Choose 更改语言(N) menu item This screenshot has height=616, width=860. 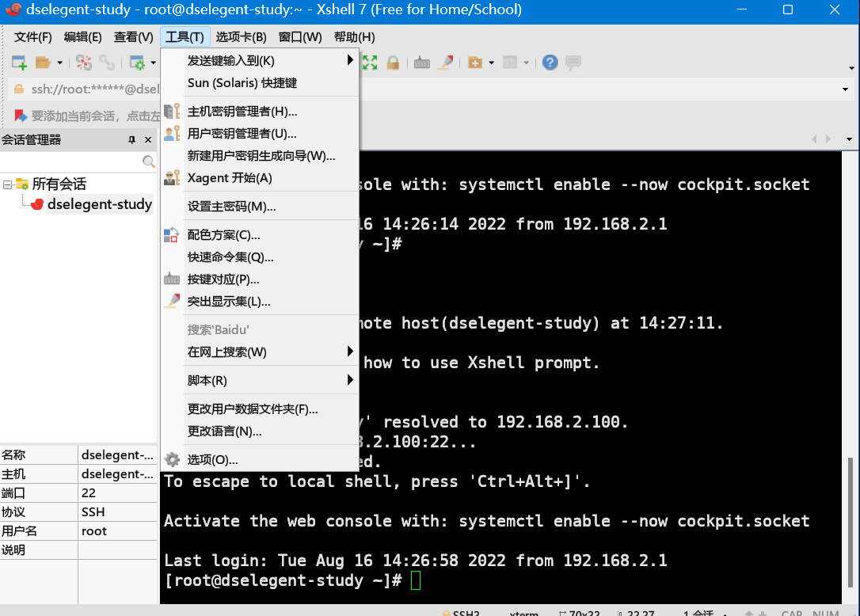(x=261, y=432)
